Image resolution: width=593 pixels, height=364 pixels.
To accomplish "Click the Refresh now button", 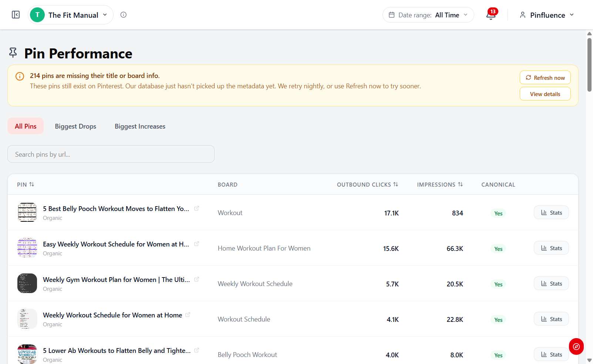I will pos(545,78).
